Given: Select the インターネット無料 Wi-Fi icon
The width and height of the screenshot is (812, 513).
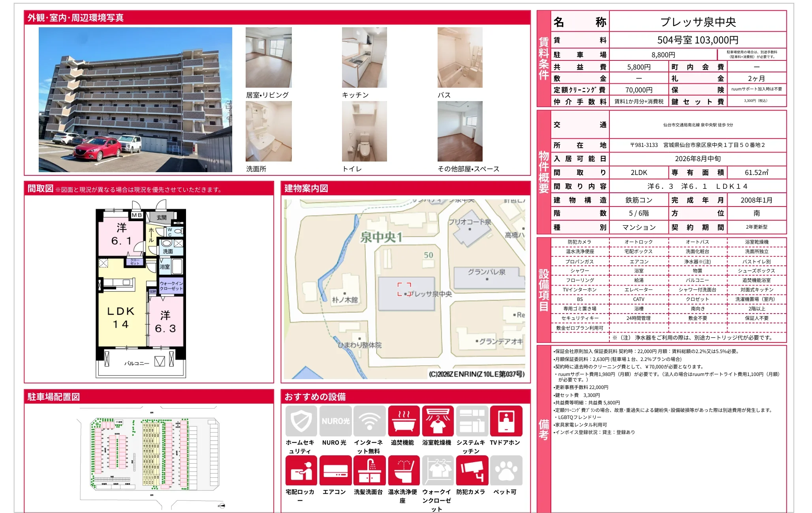Looking at the screenshot, I should click(369, 421).
